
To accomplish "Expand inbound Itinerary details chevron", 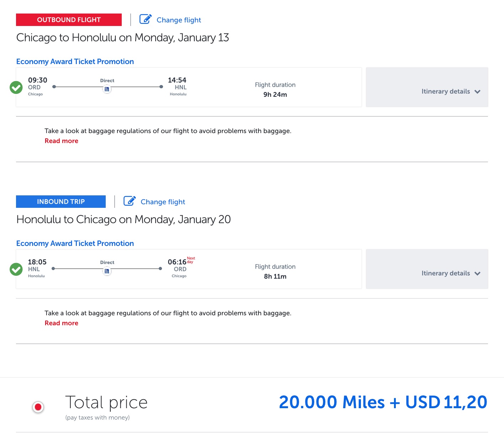I will 477,274.
